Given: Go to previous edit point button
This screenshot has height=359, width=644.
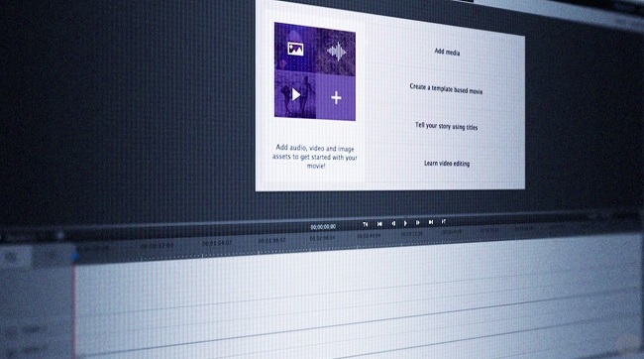Looking at the screenshot, I should [379, 224].
